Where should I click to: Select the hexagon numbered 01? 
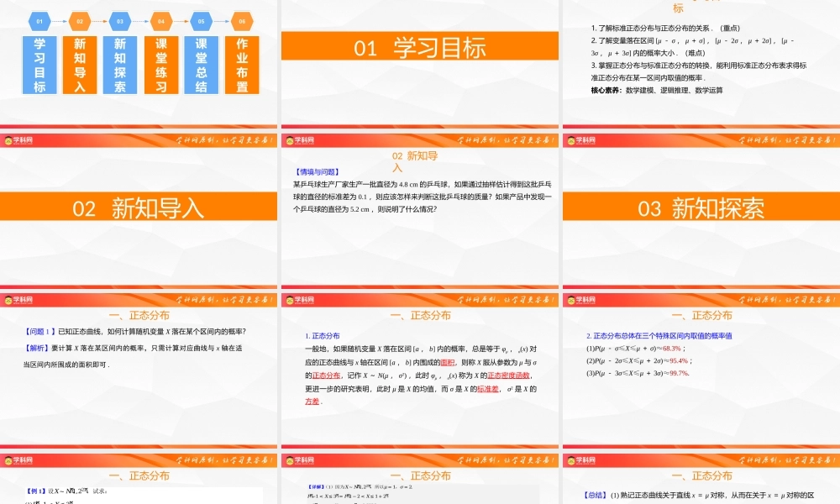tap(39, 20)
